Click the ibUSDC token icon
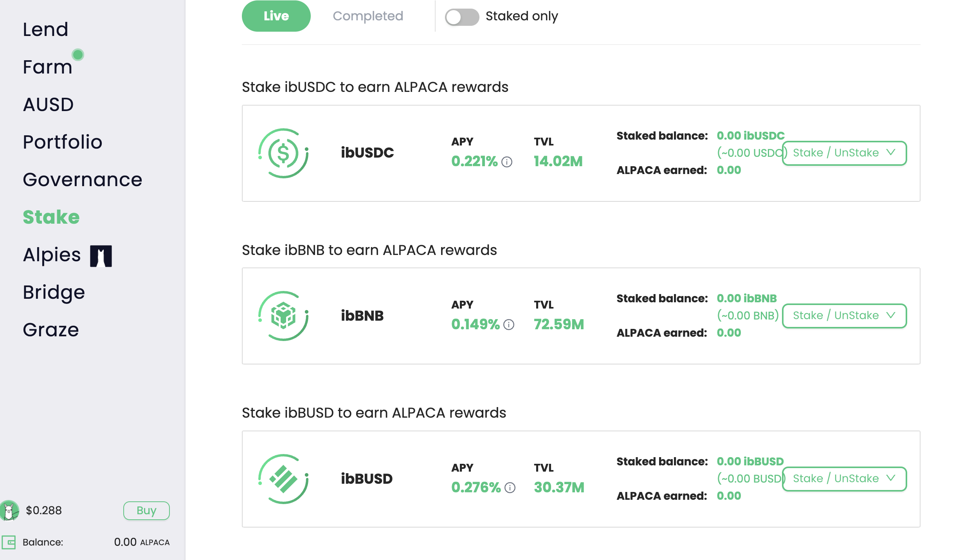The image size is (962, 560). (283, 153)
